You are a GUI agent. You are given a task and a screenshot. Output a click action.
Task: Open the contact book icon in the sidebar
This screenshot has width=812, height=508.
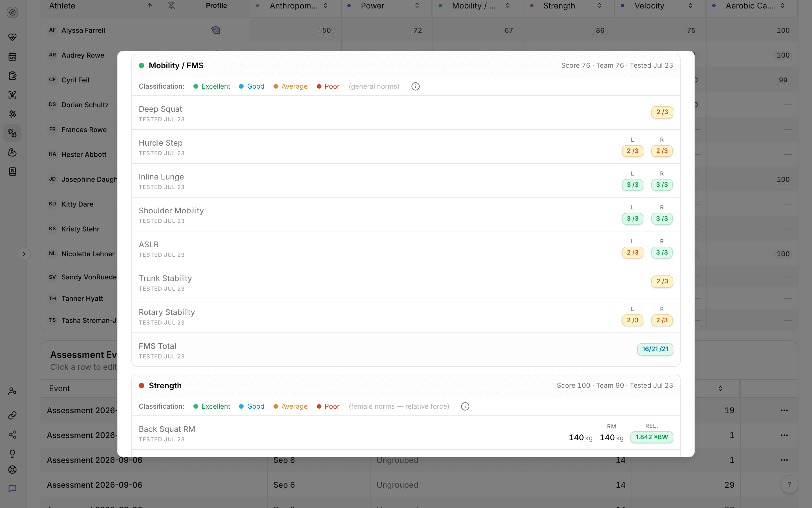(x=12, y=172)
